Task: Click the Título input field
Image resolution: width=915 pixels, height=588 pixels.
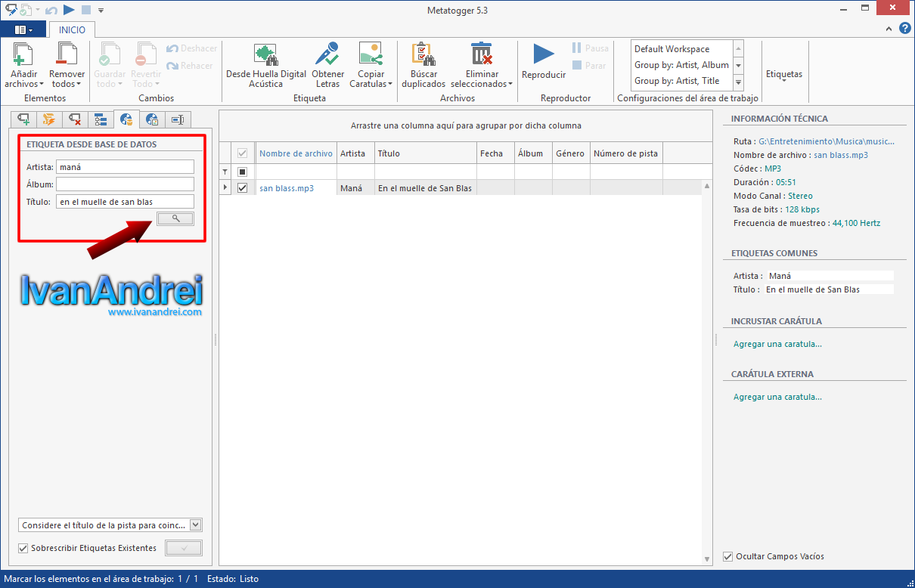Action: (125, 202)
